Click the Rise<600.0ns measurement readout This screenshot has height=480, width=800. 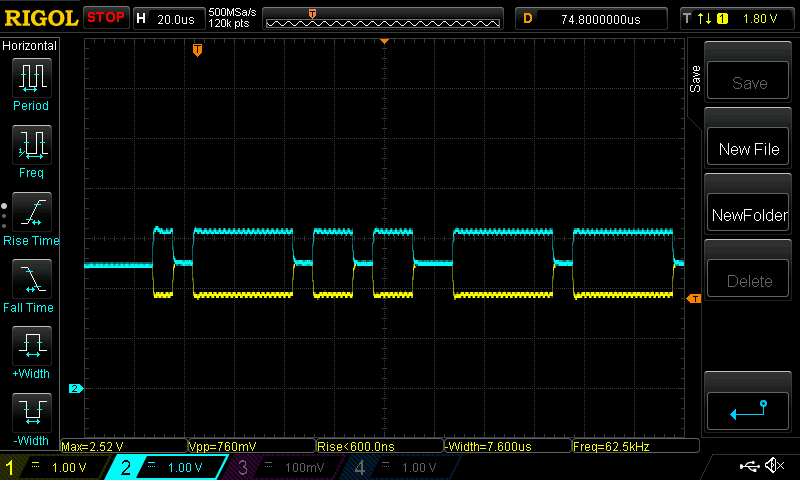[380, 446]
